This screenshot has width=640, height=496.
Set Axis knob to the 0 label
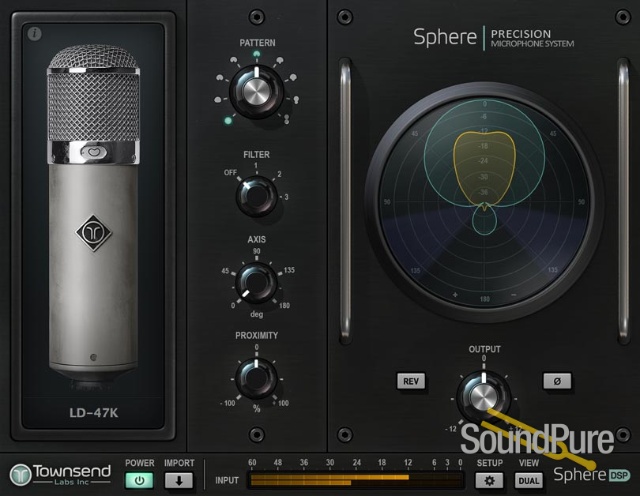(233, 305)
